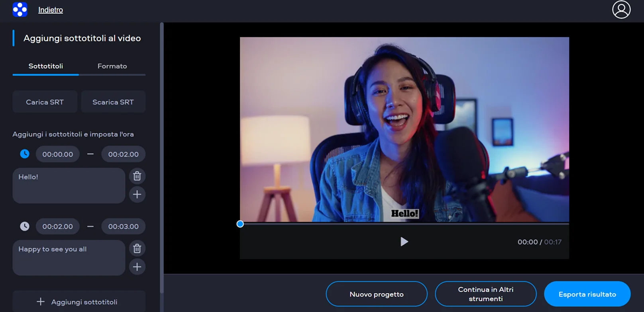Edit the first subtitle end time 00:02.00

(x=124, y=154)
